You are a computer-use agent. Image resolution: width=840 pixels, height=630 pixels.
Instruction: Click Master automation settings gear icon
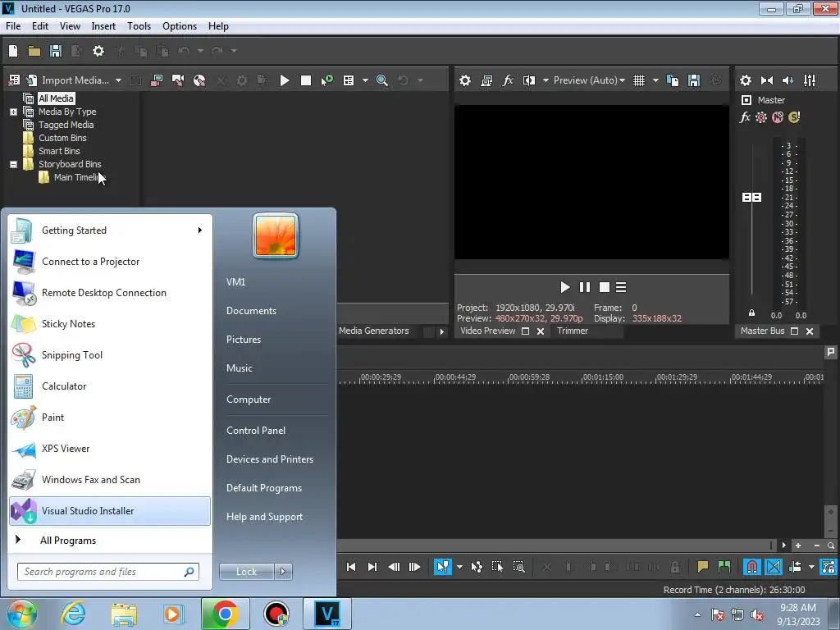pos(761,117)
